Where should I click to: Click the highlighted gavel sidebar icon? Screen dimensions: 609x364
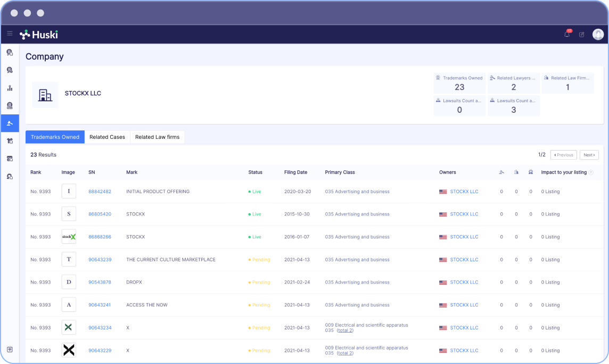(10, 123)
